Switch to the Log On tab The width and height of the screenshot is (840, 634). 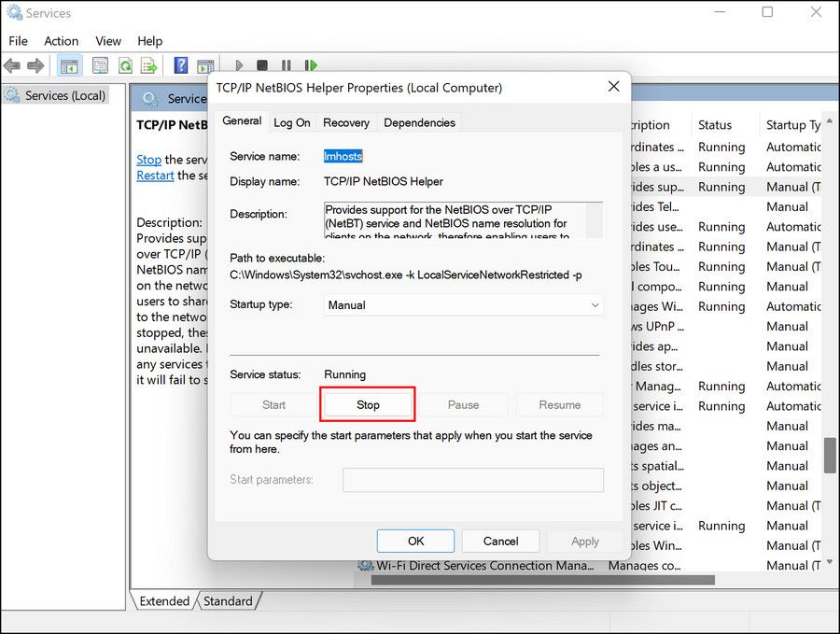coord(292,121)
